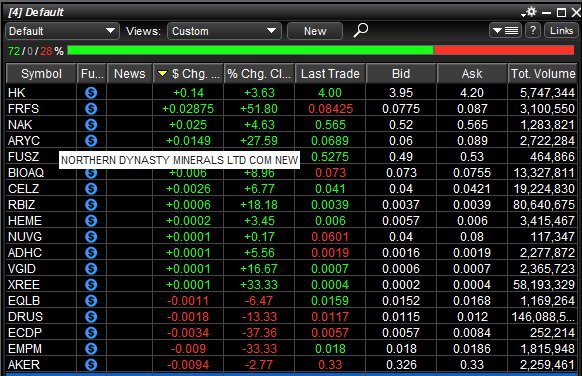Select the FRFS symbol
The image size is (582, 376).
click(23, 108)
